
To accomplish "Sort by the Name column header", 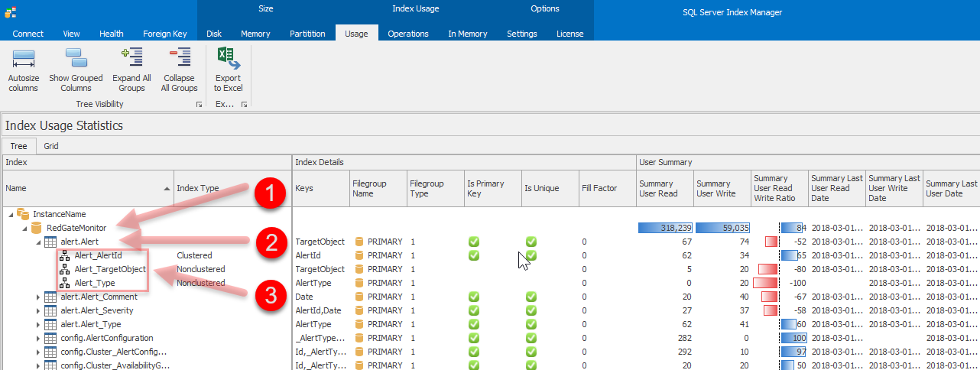I will pyautogui.click(x=88, y=188).
